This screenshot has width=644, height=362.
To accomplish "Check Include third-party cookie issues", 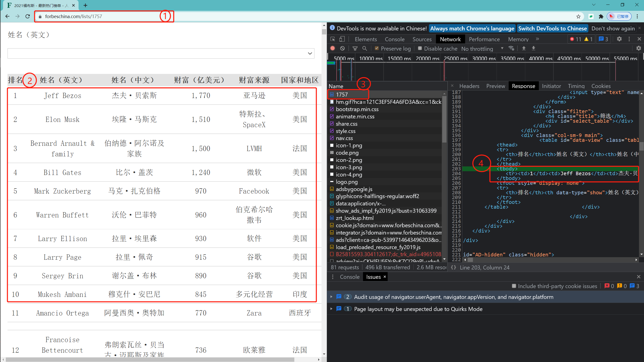I will tap(514, 286).
